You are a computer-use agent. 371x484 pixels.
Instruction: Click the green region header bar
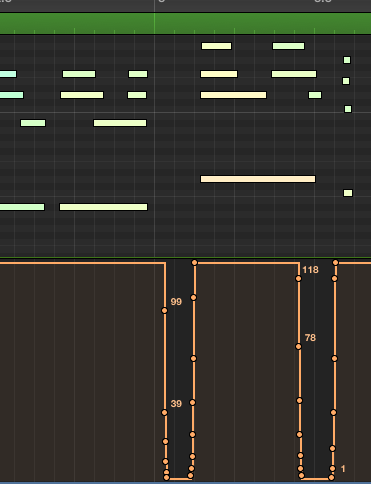(x=185, y=23)
